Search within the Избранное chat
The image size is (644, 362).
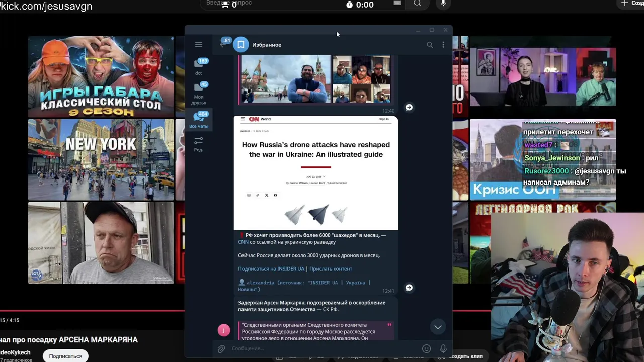(430, 45)
